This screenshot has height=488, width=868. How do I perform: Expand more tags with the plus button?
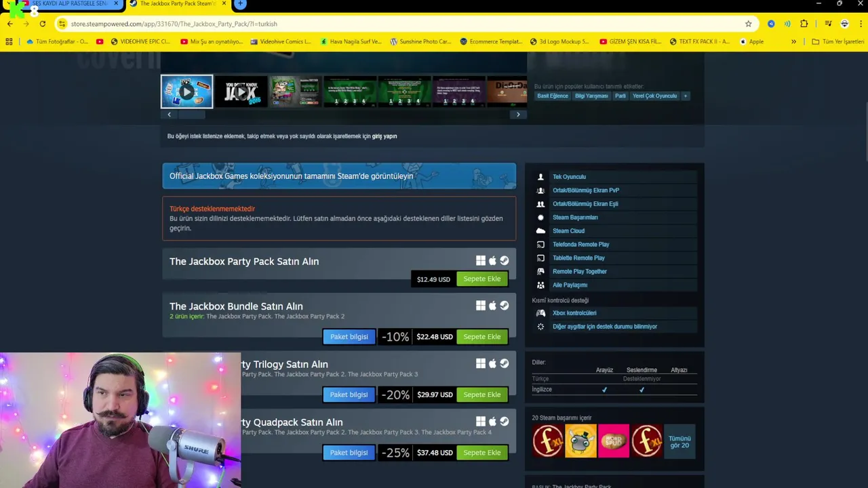pyautogui.click(x=685, y=96)
